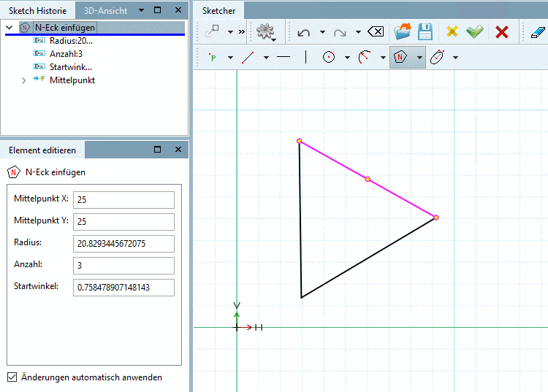The width and height of the screenshot is (548, 392).
Task: Uncheck Änderungen automatisch anwenden checkbox
Action: (12, 377)
